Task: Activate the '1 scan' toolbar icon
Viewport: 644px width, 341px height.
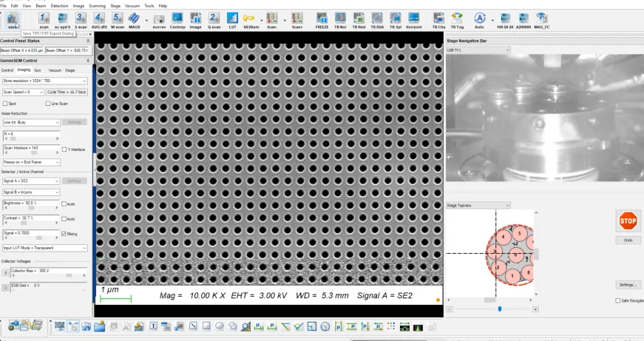Action: click(x=44, y=20)
